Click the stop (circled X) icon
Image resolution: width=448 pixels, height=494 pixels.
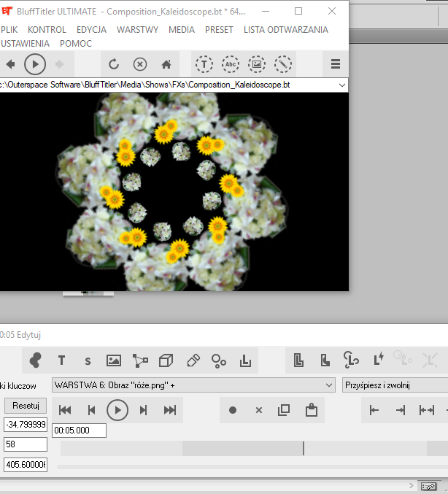pos(140,64)
